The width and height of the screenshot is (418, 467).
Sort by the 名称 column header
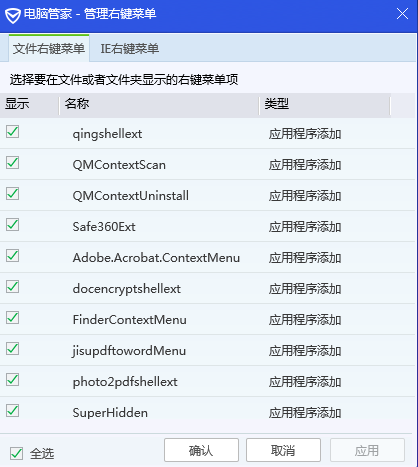click(x=159, y=104)
